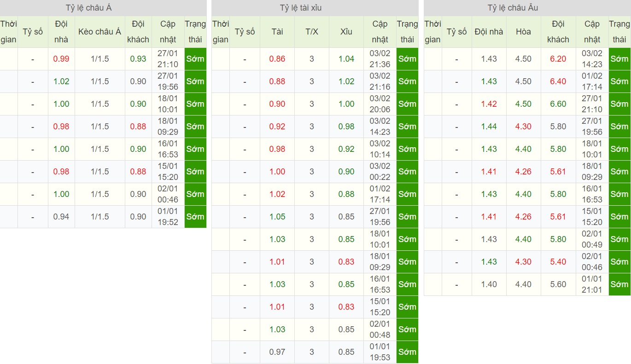This screenshot has height=364, width=631.
Task: Click the 01/01 21:01 update time
Action: 592,284
